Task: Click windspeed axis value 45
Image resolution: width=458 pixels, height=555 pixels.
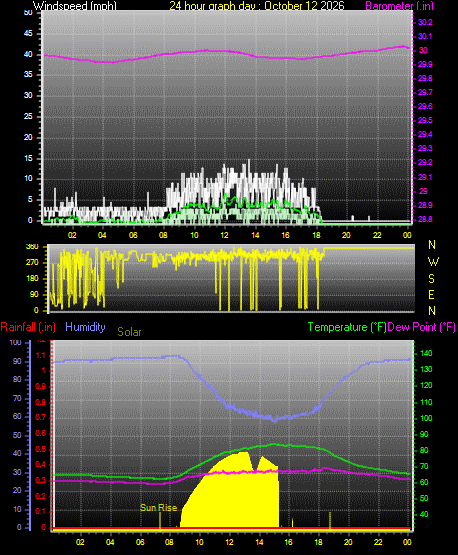Action: point(28,34)
